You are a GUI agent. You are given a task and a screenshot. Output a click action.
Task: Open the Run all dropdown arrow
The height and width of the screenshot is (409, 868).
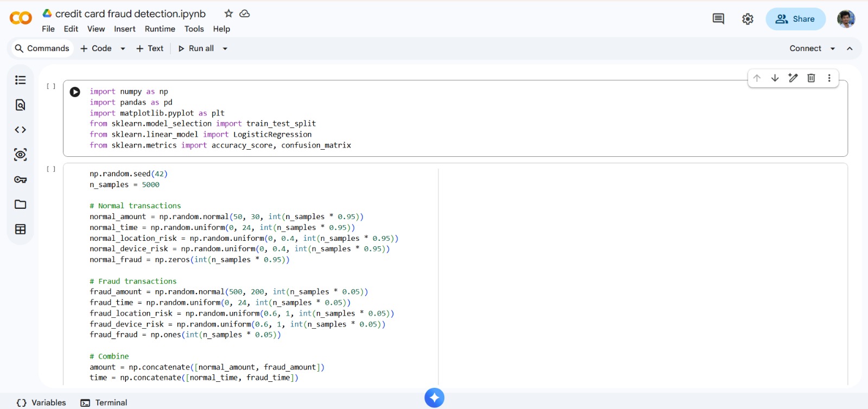pyautogui.click(x=225, y=49)
